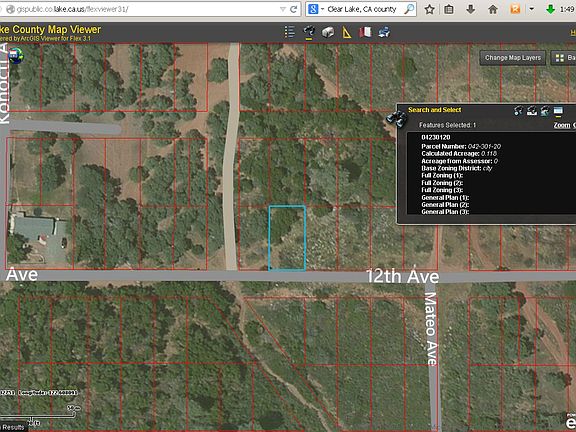Viewport: 576px width, 432px height.
Task: Select spatial search mode in Search panel
Action: click(545, 111)
